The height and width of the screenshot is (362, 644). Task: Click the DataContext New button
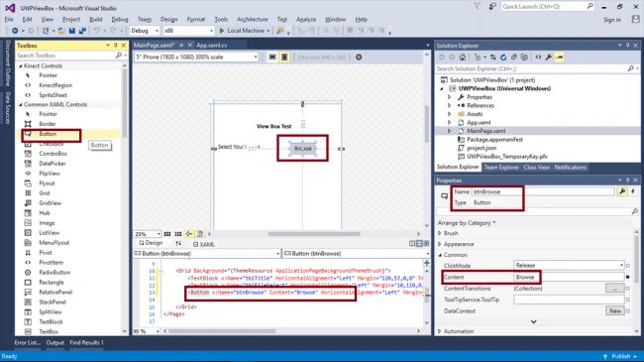pos(615,311)
